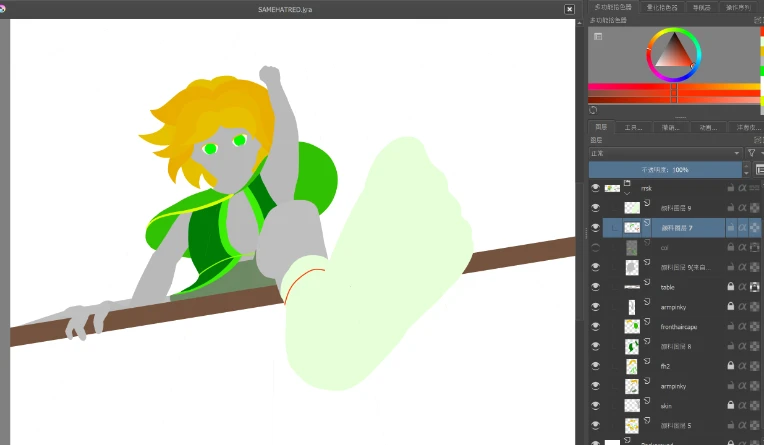Toggle lock on the fh2 layer
This screenshot has width=764, height=445.
coord(730,366)
